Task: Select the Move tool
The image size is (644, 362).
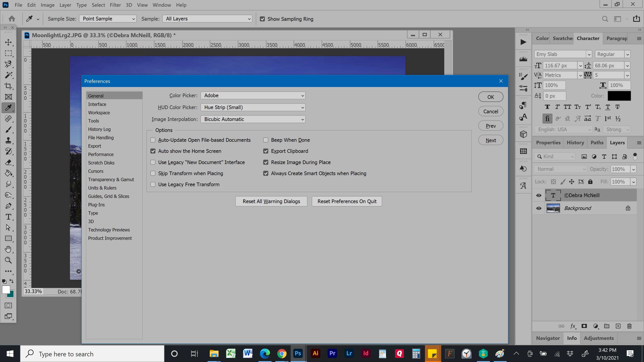Action: click(x=8, y=42)
